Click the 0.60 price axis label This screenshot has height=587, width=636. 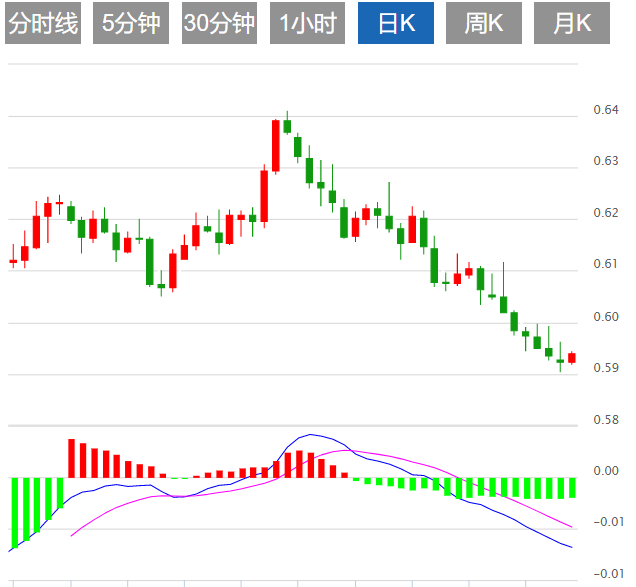click(606, 316)
